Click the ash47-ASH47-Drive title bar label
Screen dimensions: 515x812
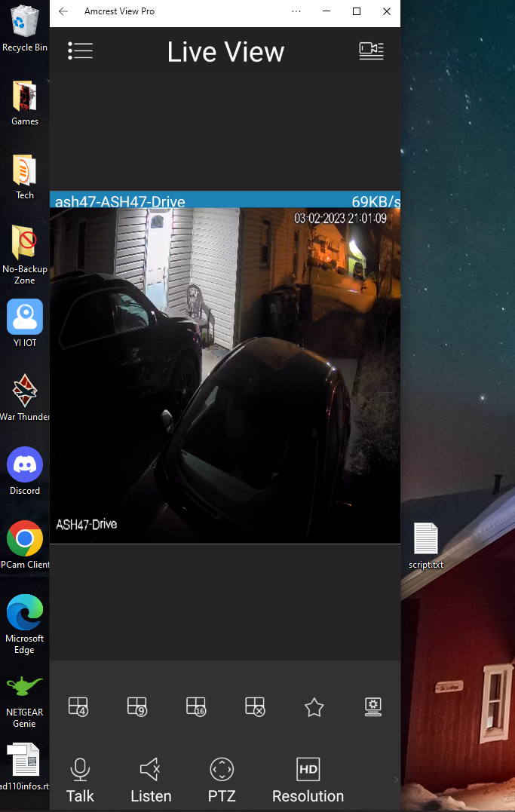click(120, 201)
